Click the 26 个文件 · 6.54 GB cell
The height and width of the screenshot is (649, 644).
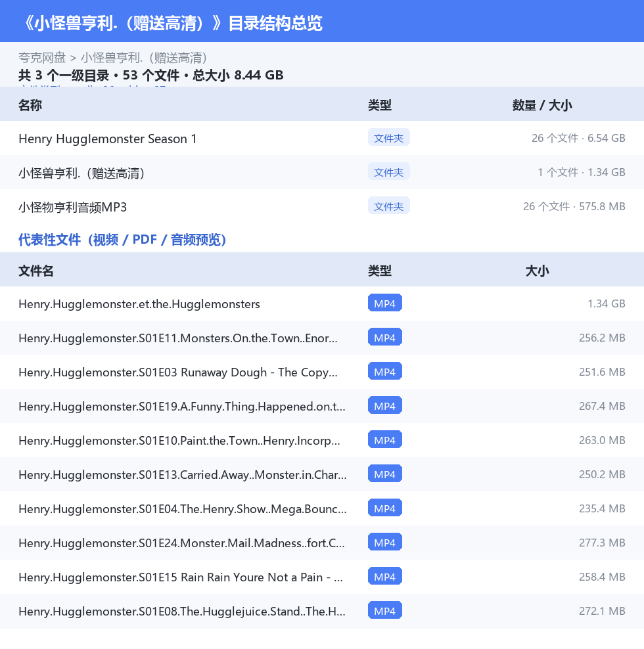tap(578, 138)
